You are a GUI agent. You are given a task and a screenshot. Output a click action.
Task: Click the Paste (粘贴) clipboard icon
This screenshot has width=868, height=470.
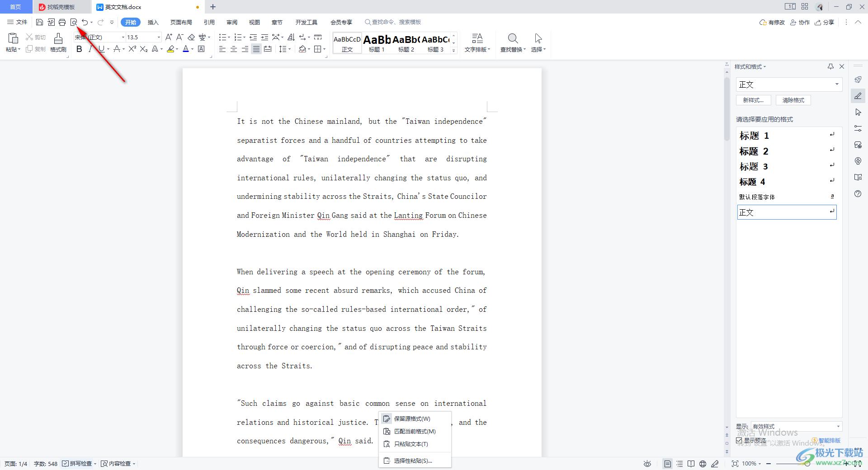click(13, 38)
